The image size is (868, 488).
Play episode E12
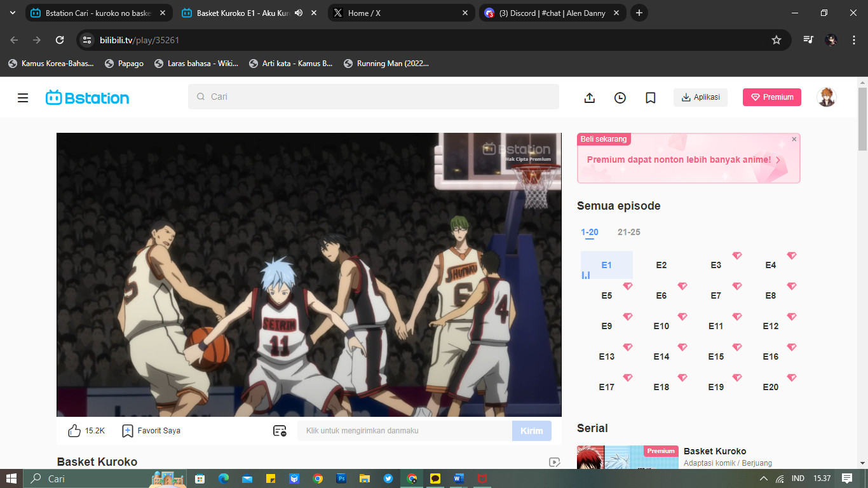click(x=771, y=326)
